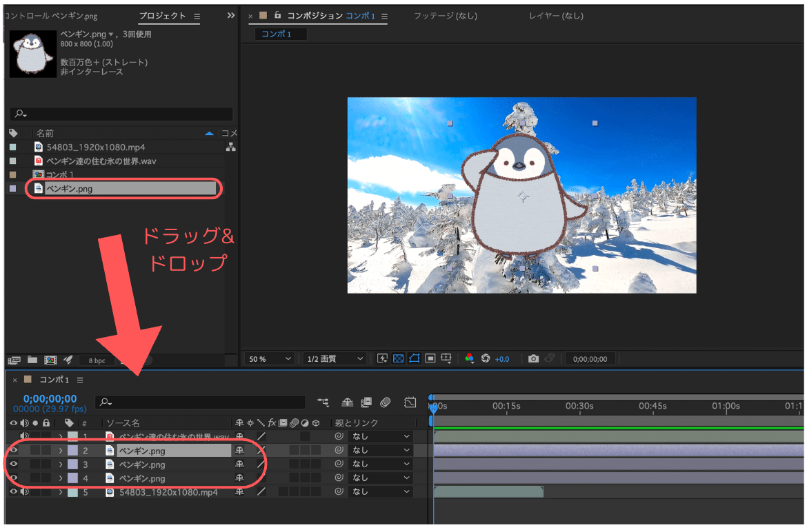The width and height of the screenshot is (807, 532).
Task: Open grid and guide options
Action: coord(446,359)
